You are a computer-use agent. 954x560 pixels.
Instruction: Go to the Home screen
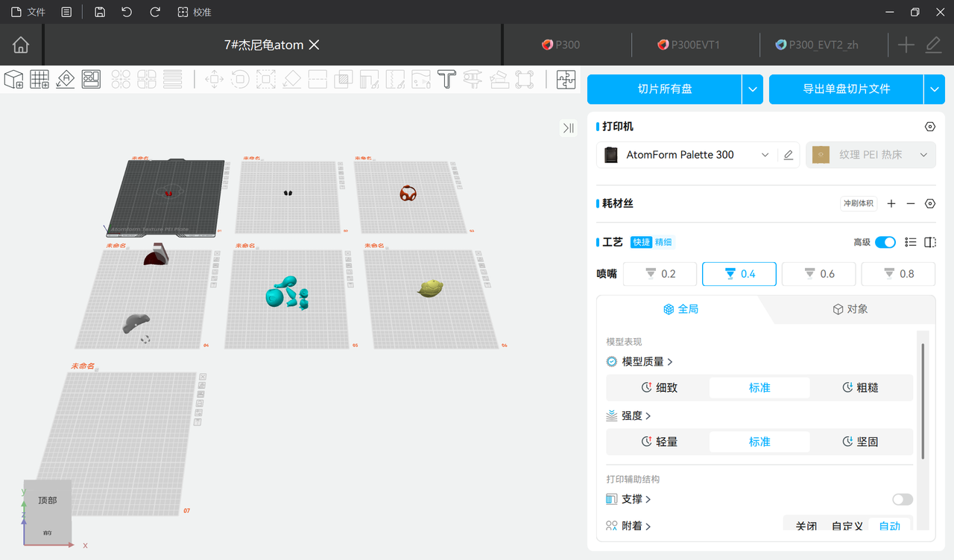coord(21,45)
